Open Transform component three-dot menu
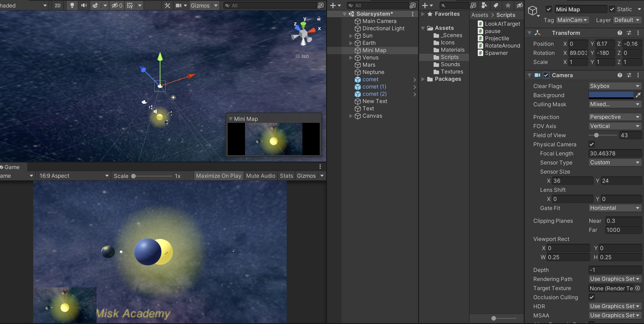Image resolution: width=644 pixels, height=324 pixels. point(638,33)
